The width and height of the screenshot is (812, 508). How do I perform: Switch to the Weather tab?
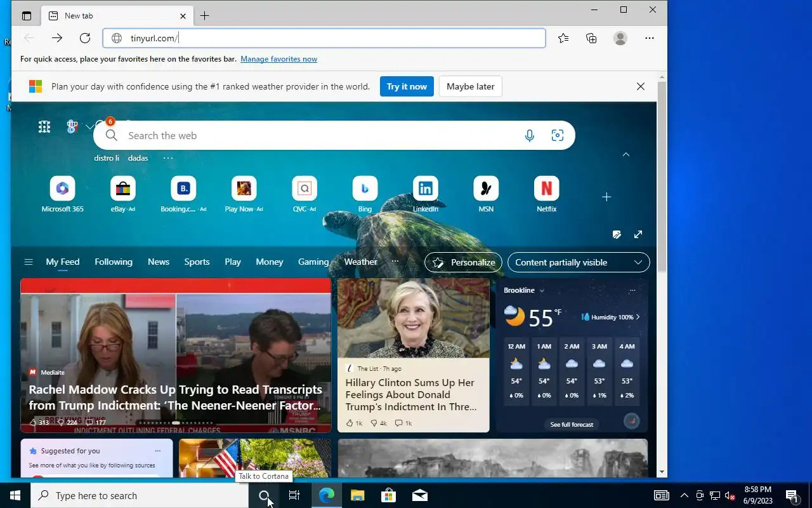coord(360,262)
